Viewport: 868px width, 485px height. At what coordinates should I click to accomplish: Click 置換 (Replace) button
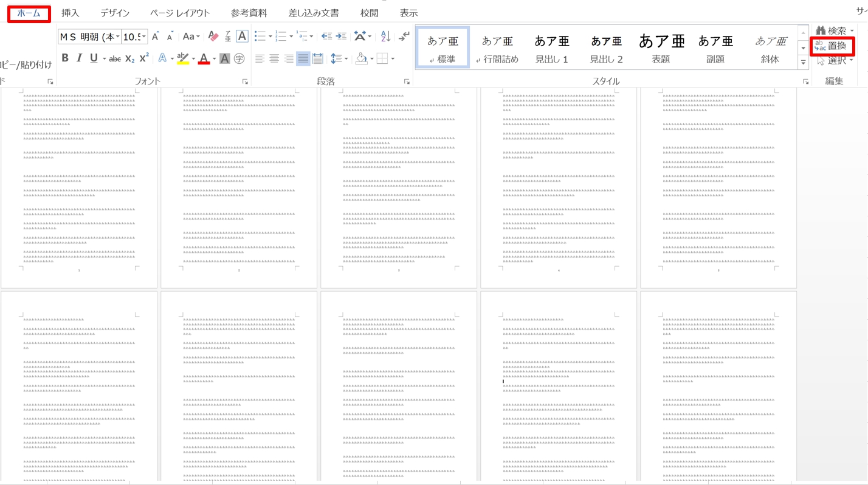(833, 46)
